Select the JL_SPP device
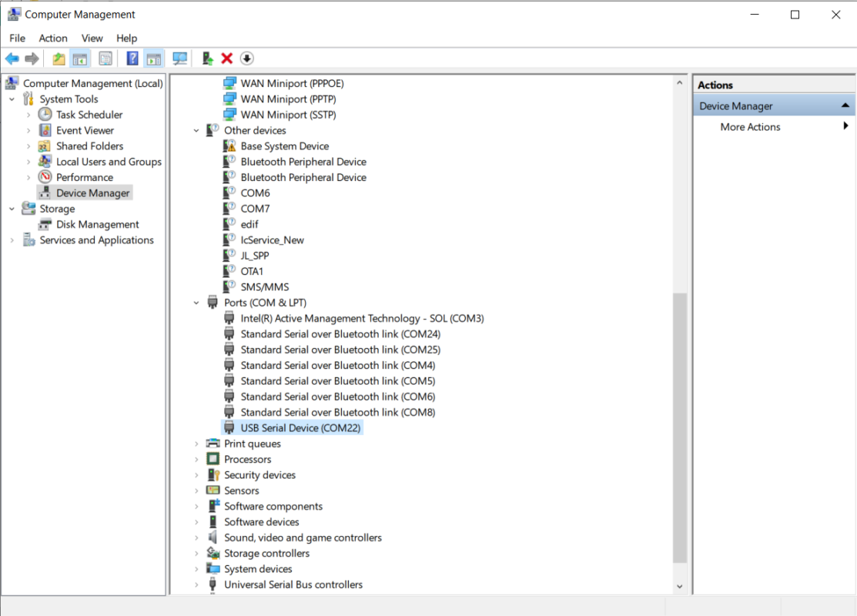Image resolution: width=857 pixels, height=616 pixels. click(255, 256)
